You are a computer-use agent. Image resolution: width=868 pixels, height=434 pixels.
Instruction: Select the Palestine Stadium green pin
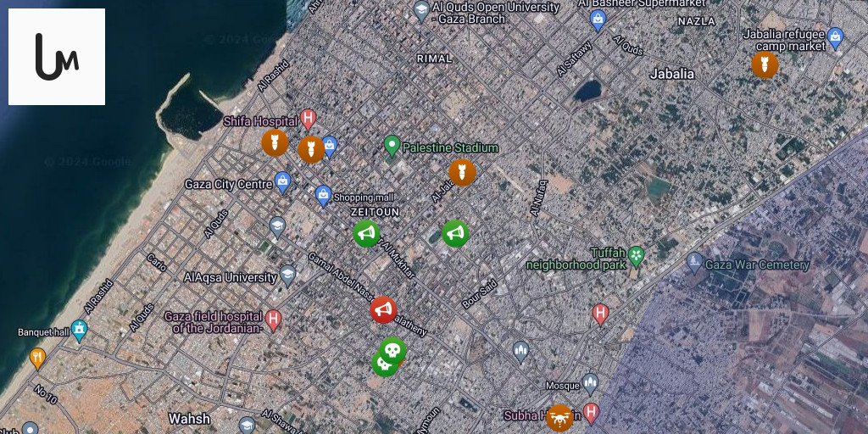[x=392, y=146]
